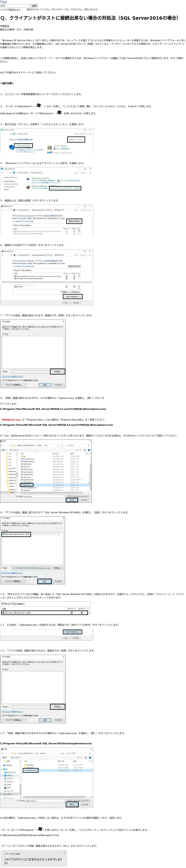Open the ソリマチ製品Q&A link

tap(10, 10)
